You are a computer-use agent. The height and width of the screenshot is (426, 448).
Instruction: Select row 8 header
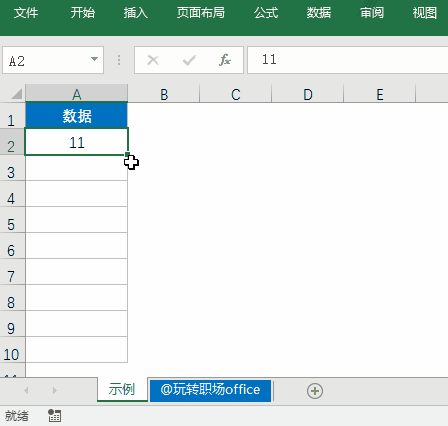pos(12,298)
